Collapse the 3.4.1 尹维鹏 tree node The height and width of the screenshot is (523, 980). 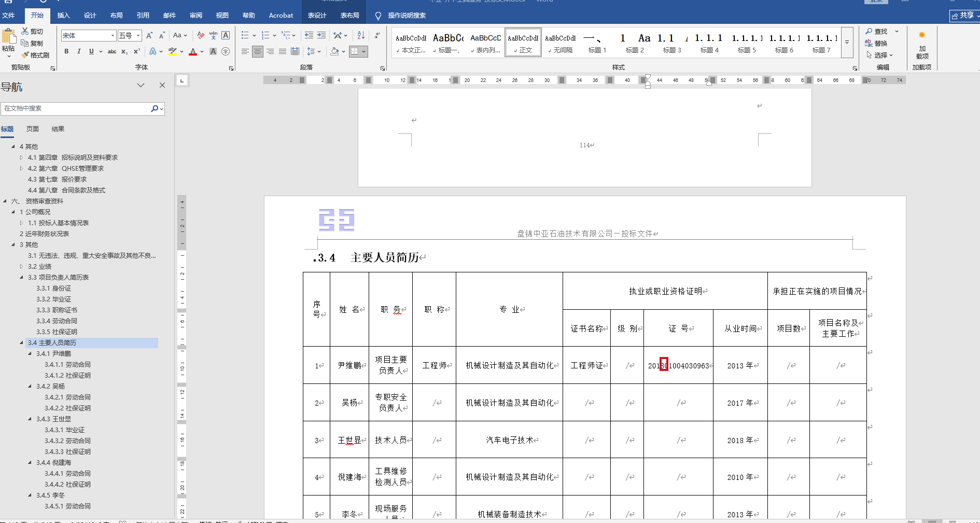(x=30, y=353)
